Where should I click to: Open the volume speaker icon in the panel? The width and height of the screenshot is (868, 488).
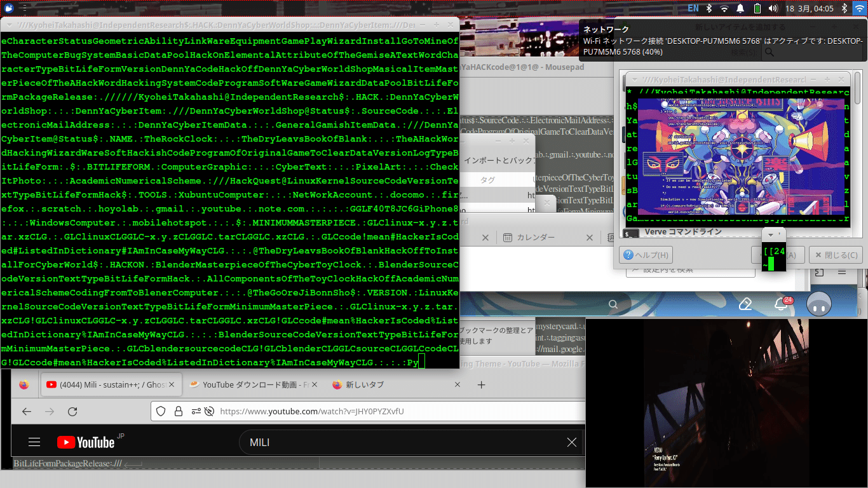(x=773, y=8)
